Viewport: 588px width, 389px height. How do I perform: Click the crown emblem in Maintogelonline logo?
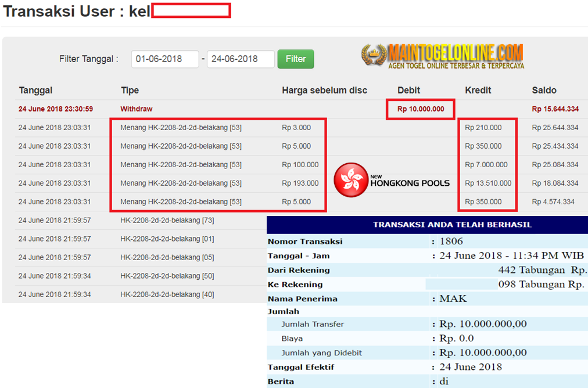(374, 55)
